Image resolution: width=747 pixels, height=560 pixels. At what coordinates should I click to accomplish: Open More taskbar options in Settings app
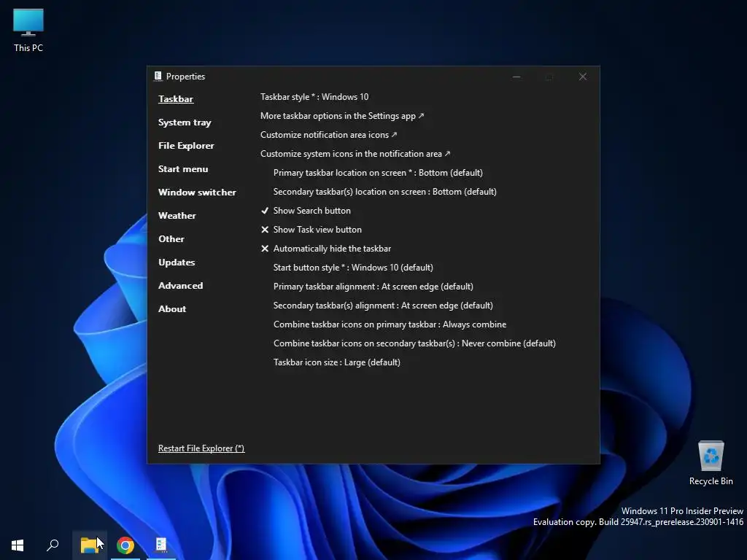coord(342,116)
